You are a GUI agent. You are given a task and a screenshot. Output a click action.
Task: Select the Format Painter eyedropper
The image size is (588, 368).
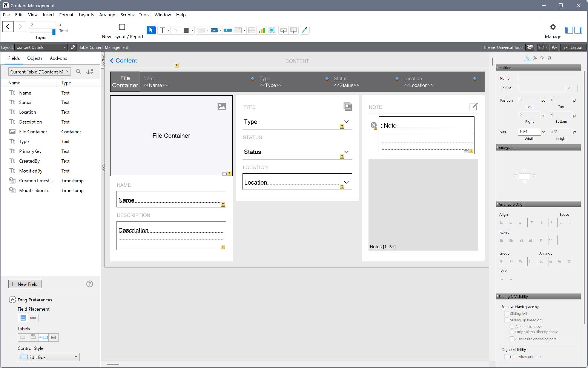click(x=305, y=30)
